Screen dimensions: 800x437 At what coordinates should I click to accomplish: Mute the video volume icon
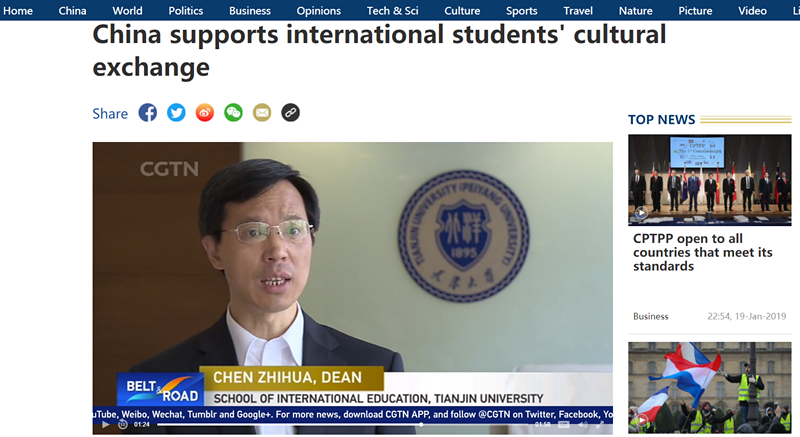pos(583,424)
